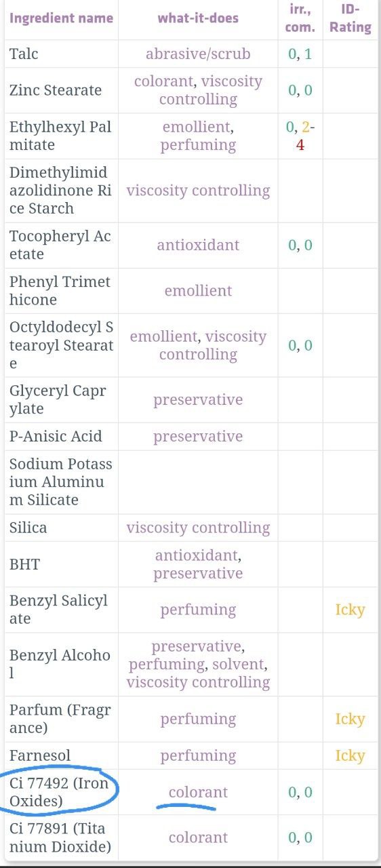Click the abrasive/scrub function link
This screenshot has height=868, width=381.
[198, 54]
